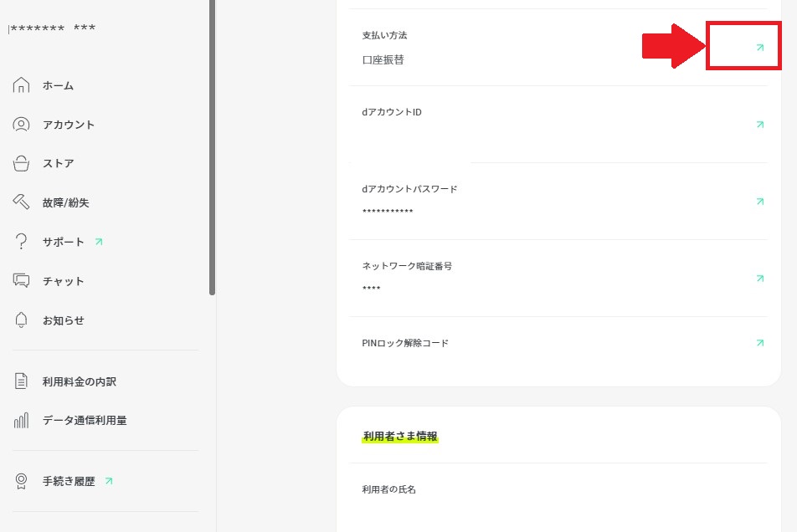Click the procedure history badge icon
The height and width of the screenshot is (532, 797).
(22, 481)
